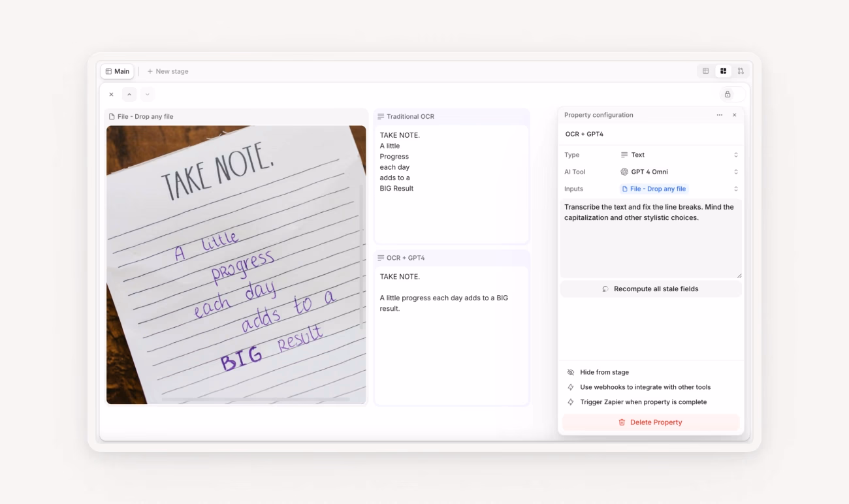The image size is (849, 504).
Task: Click the lock icon in the toolbar
Action: [x=728, y=94]
